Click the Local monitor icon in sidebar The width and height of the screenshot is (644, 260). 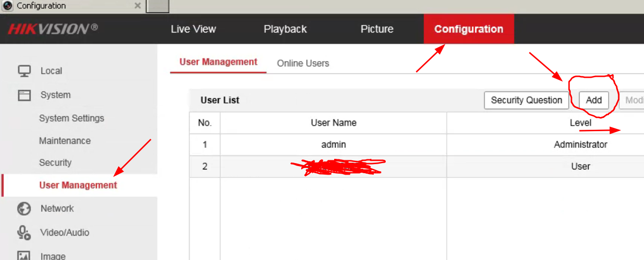[24, 71]
